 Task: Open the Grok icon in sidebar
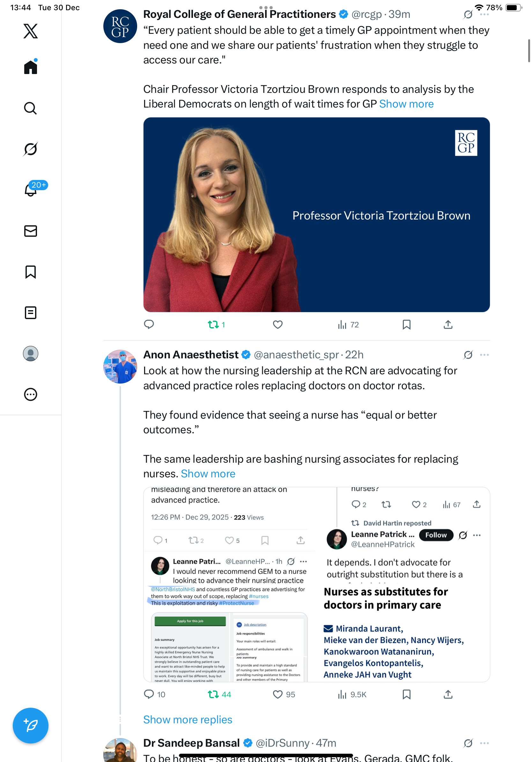tap(30, 149)
